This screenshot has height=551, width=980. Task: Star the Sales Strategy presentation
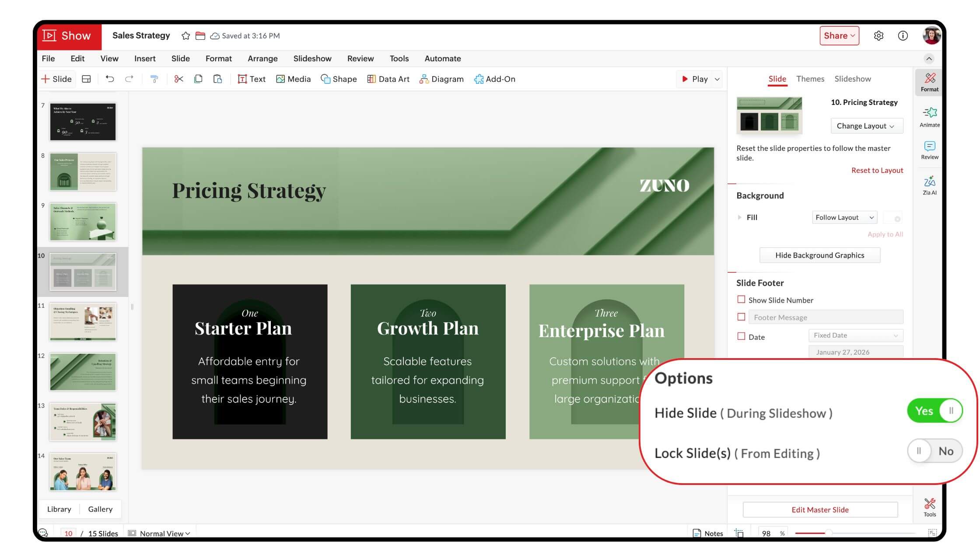pyautogui.click(x=185, y=36)
